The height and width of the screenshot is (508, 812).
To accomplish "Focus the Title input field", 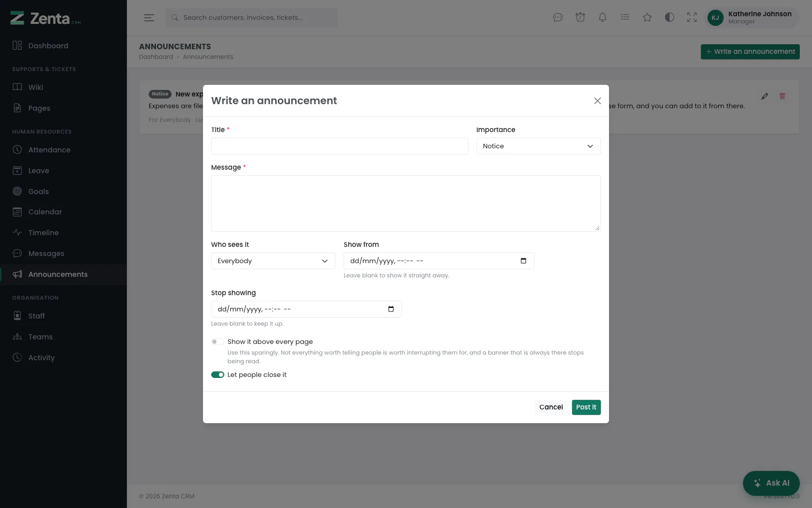I will pyautogui.click(x=340, y=146).
